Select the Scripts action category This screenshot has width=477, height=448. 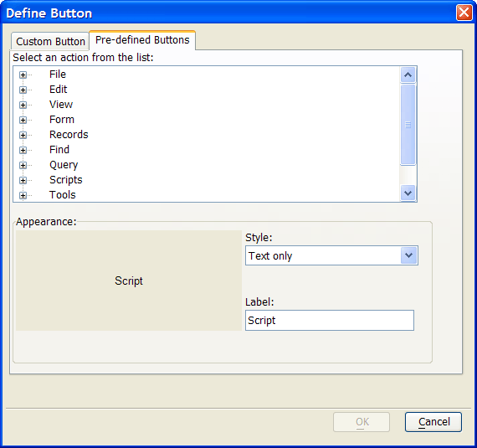click(x=66, y=180)
